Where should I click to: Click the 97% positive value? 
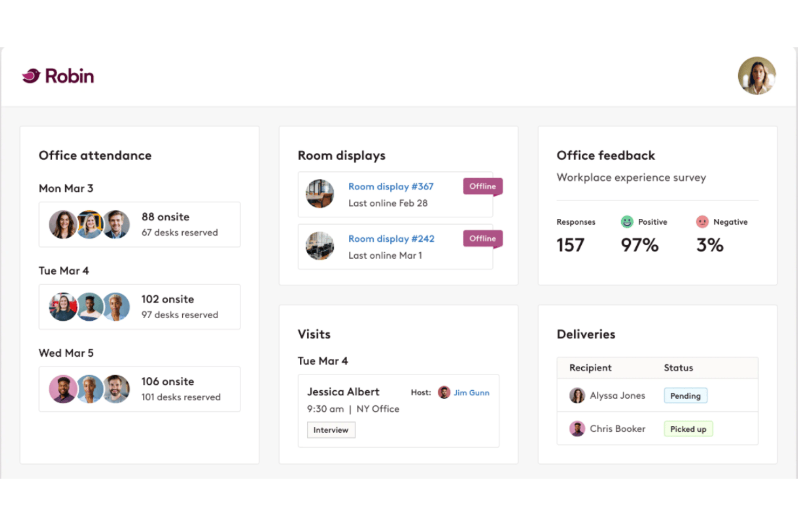[x=639, y=245]
